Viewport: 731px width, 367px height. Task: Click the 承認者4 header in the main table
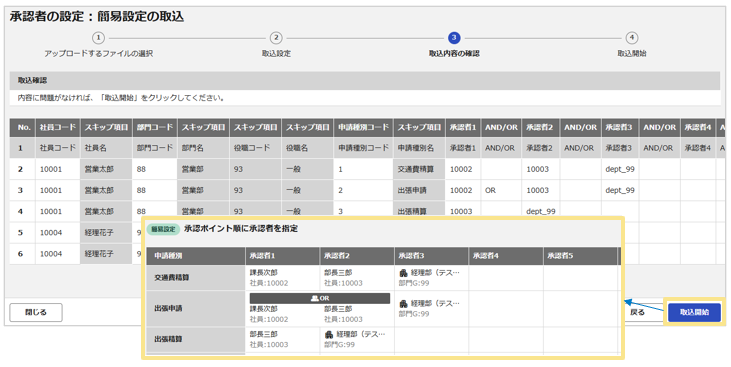coord(698,127)
